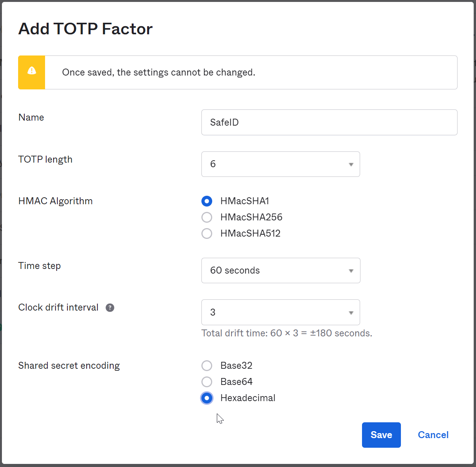
Task: Focus the Name input field
Action: click(x=329, y=123)
